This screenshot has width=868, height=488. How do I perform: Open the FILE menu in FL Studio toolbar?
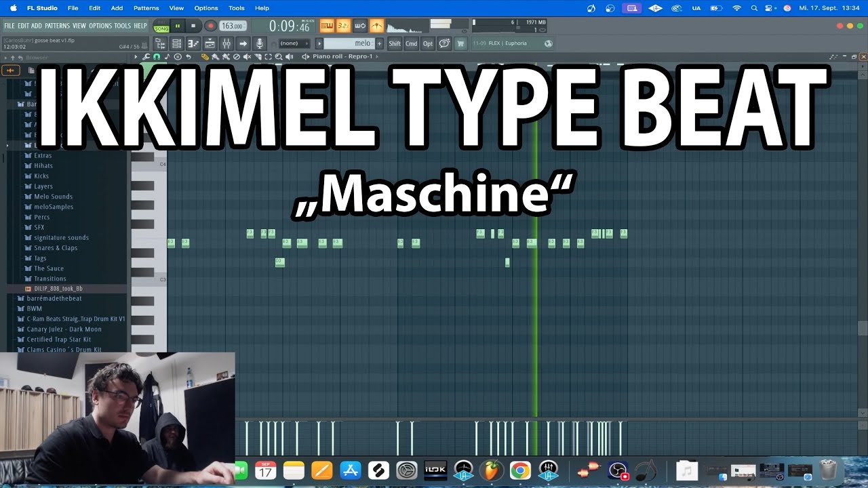pyautogui.click(x=9, y=26)
